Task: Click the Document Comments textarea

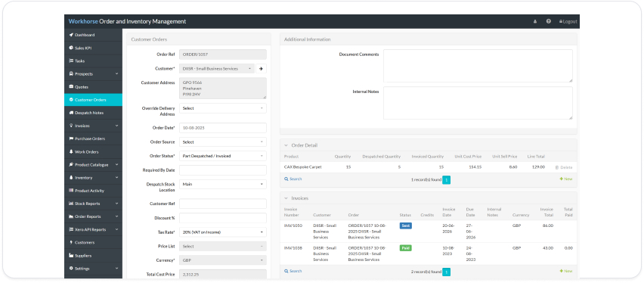Action: click(x=478, y=66)
